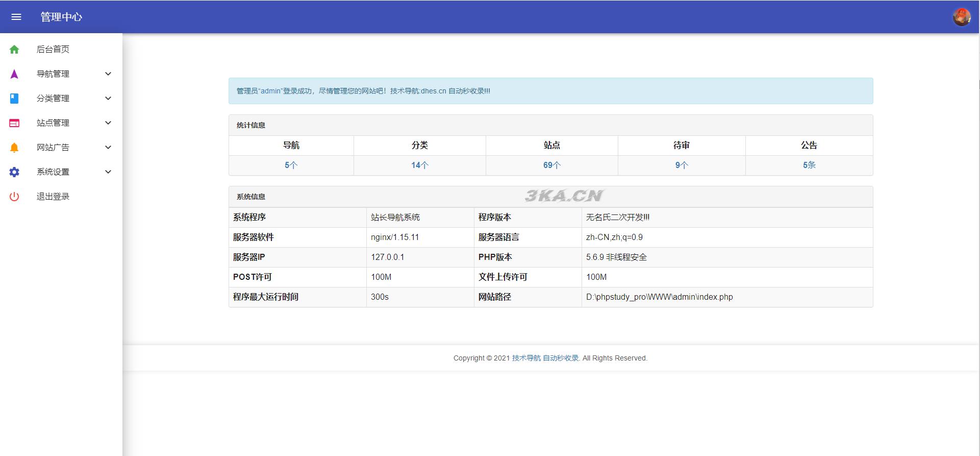Click the red site management icon

14,123
